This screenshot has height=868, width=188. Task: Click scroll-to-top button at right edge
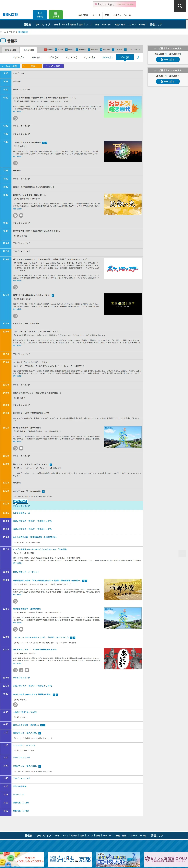pyautogui.click(x=182, y=553)
